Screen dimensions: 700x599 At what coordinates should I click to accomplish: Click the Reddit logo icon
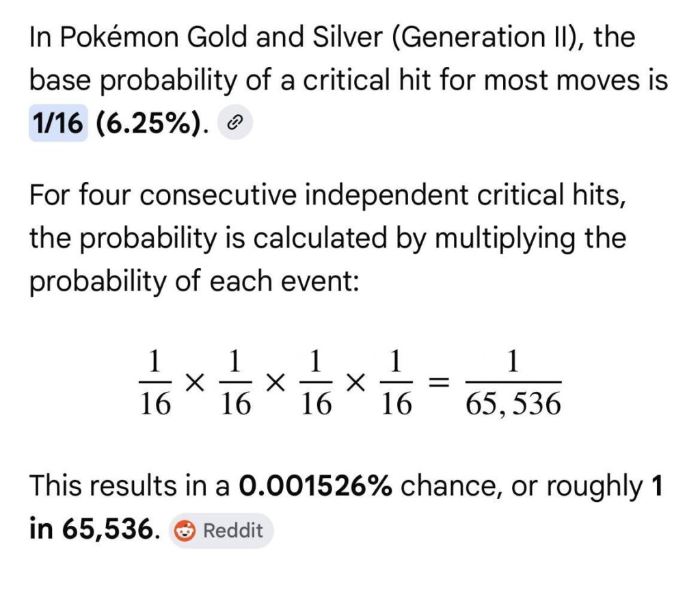(x=185, y=531)
